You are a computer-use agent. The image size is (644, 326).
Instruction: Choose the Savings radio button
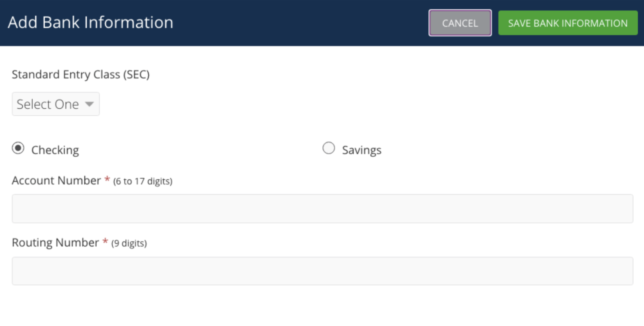point(329,148)
